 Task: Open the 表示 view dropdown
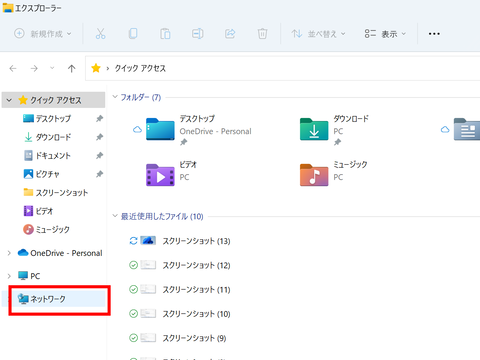385,34
